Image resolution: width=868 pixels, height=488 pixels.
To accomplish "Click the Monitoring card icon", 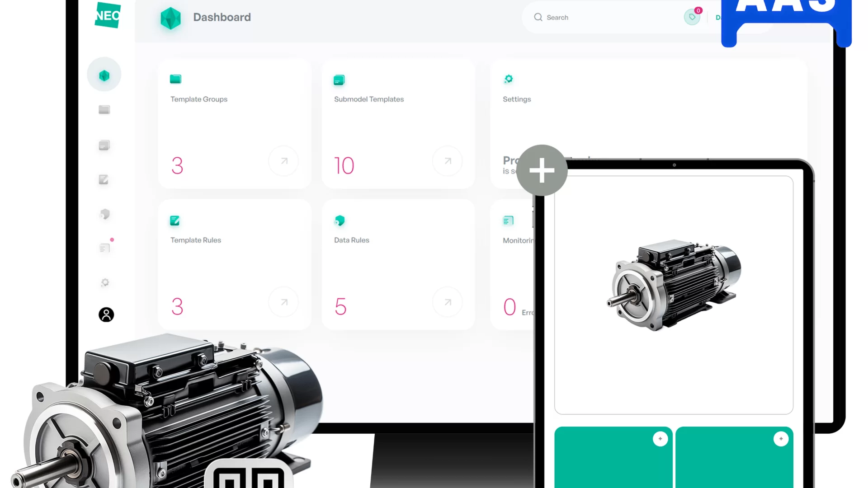I will (x=508, y=221).
